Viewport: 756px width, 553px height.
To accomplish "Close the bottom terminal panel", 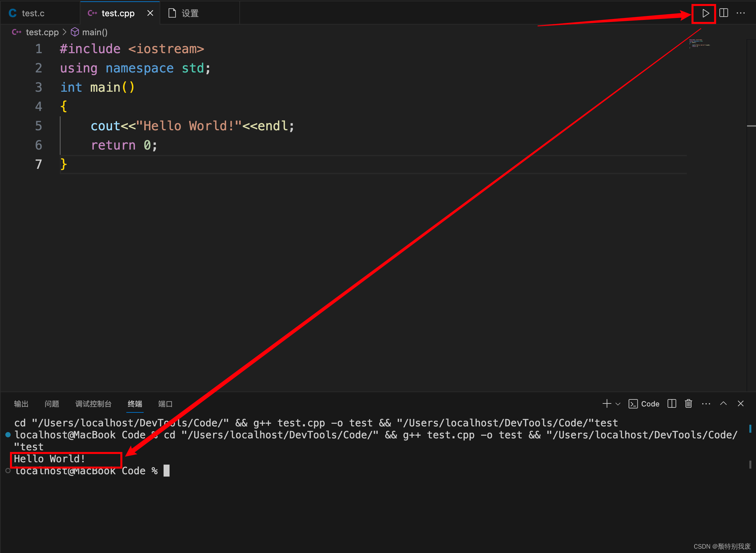I will (741, 404).
